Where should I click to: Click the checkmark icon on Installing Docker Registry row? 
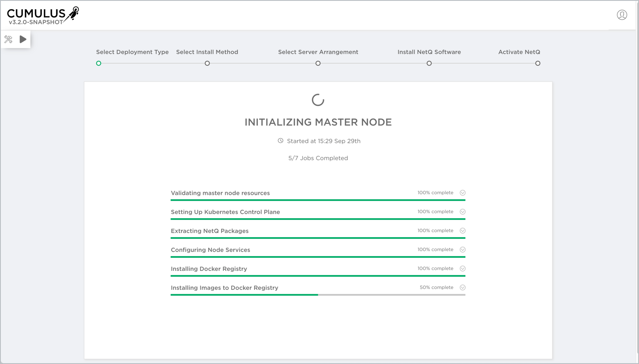pyautogui.click(x=463, y=268)
